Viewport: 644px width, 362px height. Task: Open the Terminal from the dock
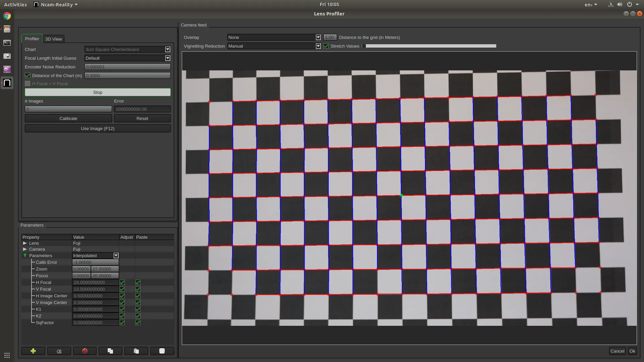point(7,43)
